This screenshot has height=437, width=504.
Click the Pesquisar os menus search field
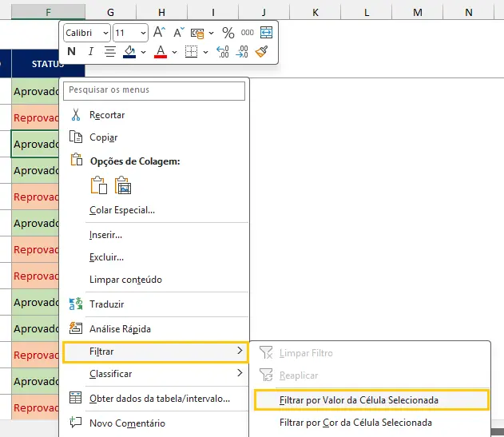[x=155, y=90]
